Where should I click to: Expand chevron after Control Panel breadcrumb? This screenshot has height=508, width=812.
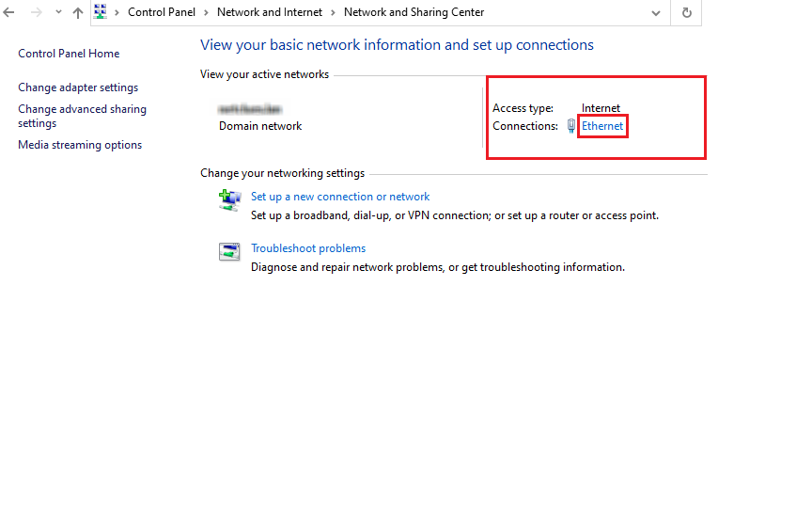tap(206, 12)
